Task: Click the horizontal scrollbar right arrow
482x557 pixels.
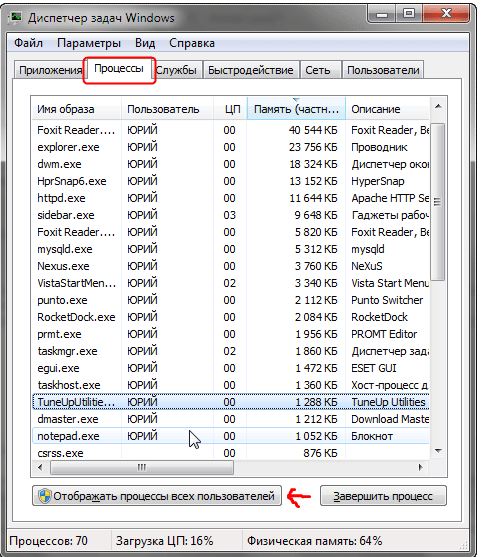Action: pyautogui.click(x=421, y=467)
